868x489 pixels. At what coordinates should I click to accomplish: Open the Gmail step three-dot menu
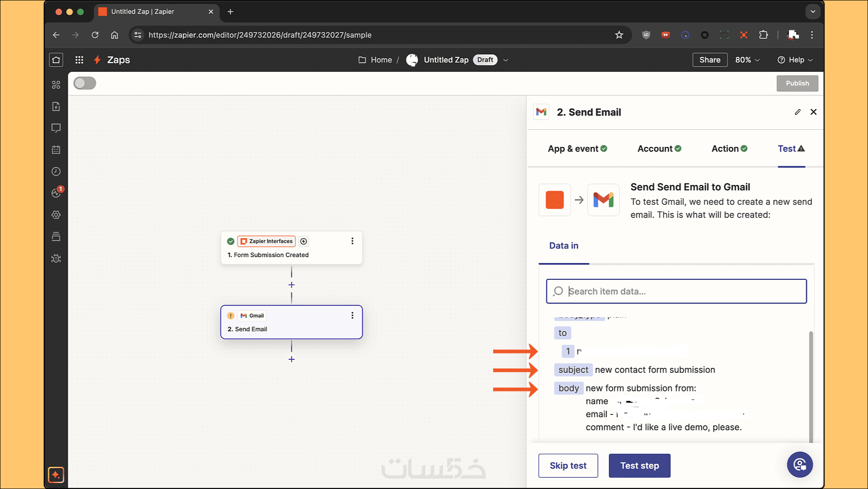tap(352, 315)
